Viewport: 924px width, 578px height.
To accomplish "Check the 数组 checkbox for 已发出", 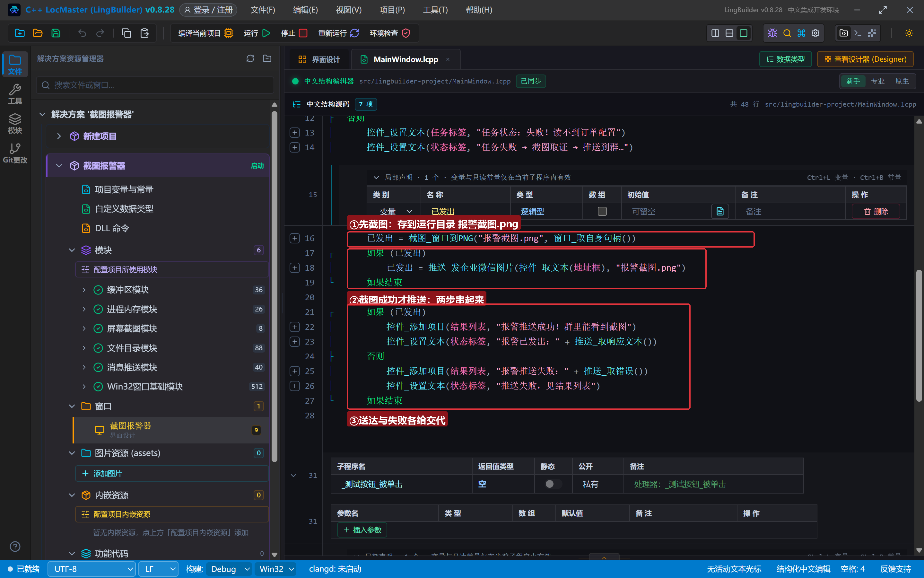I will tap(602, 211).
